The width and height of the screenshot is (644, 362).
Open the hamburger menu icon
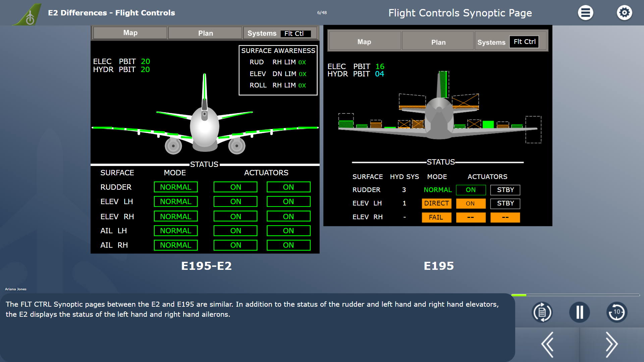pyautogui.click(x=585, y=13)
